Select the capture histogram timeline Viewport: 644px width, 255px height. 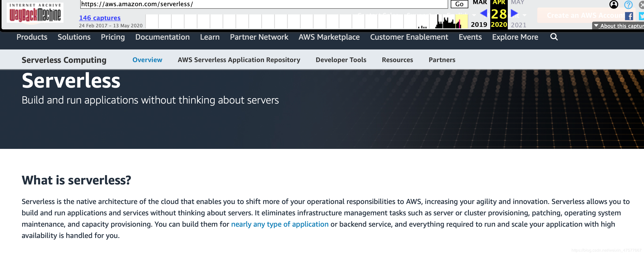pos(307,21)
